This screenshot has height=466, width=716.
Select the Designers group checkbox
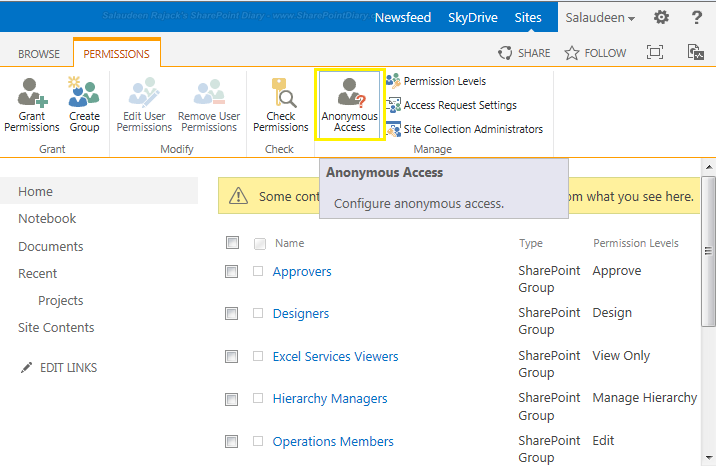coord(232,313)
